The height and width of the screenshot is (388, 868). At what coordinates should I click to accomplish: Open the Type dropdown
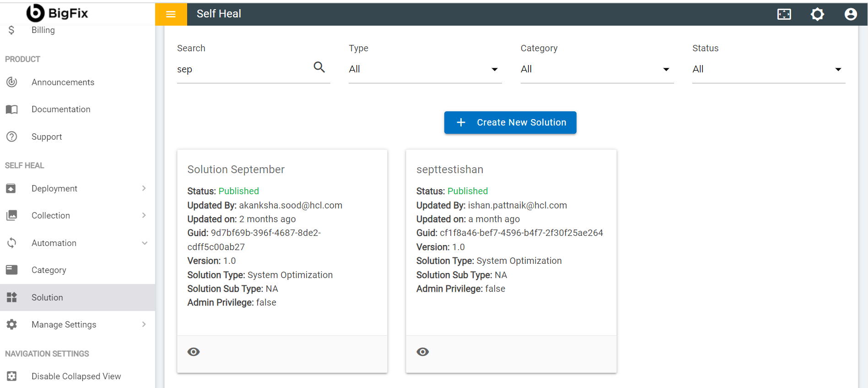pyautogui.click(x=425, y=69)
